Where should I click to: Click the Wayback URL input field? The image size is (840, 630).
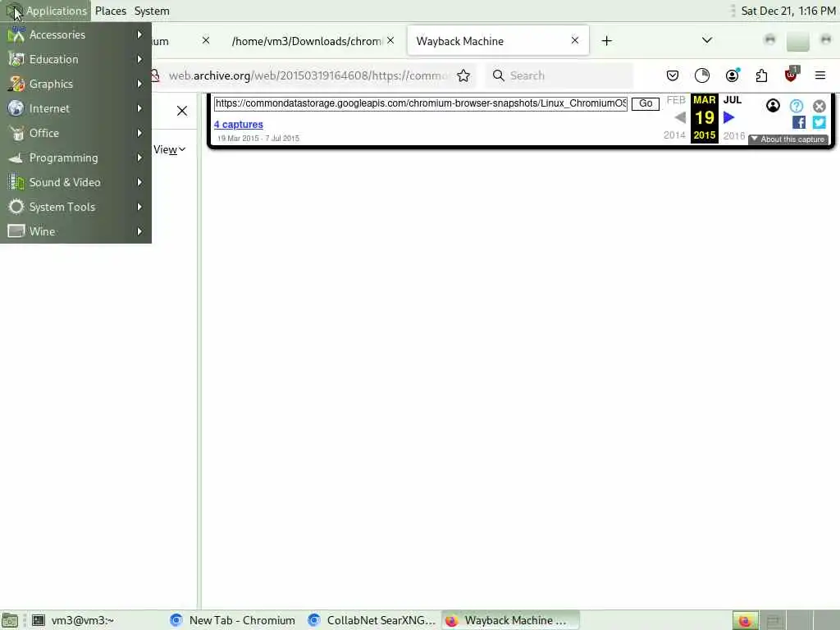click(x=421, y=103)
